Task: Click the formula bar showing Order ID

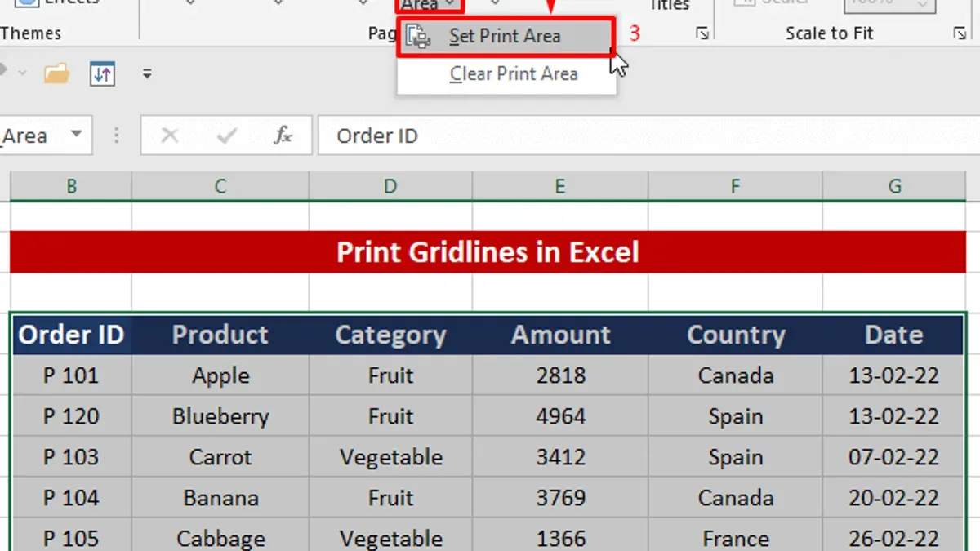Action: pyautogui.click(x=648, y=136)
